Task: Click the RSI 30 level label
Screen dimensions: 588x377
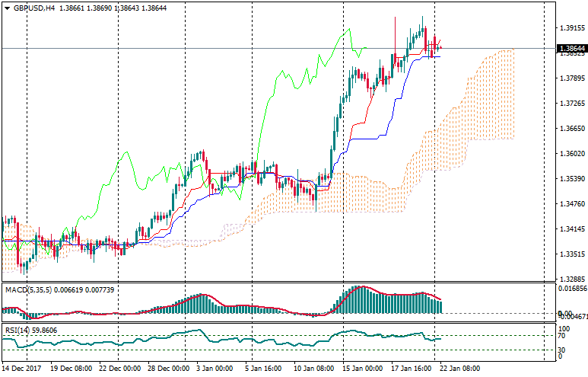Action: [x=561, y=350]
